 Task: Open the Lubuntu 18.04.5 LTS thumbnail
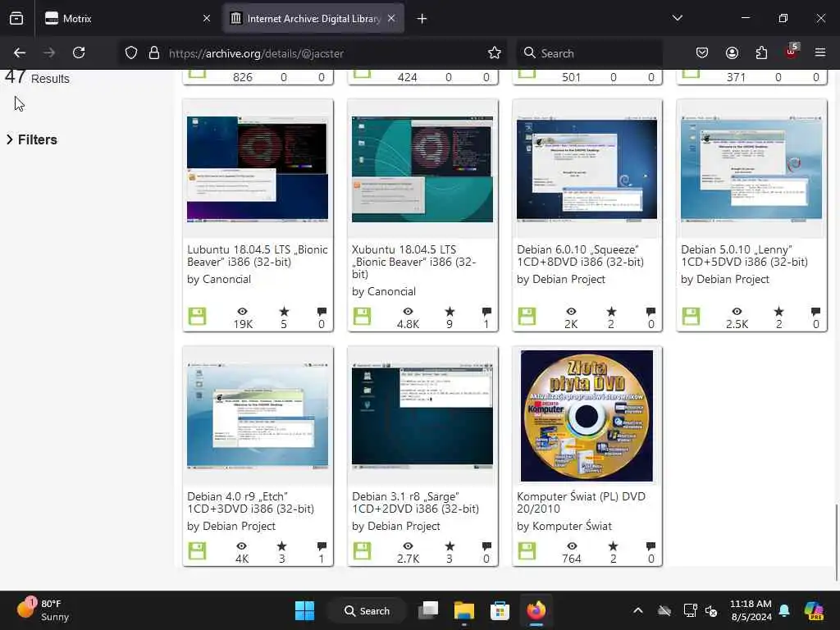(x=258, y=169)
